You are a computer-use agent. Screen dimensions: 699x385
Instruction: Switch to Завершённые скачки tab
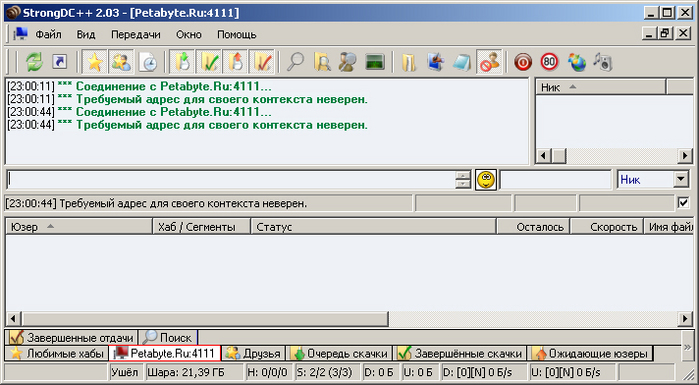pos(460,353)
